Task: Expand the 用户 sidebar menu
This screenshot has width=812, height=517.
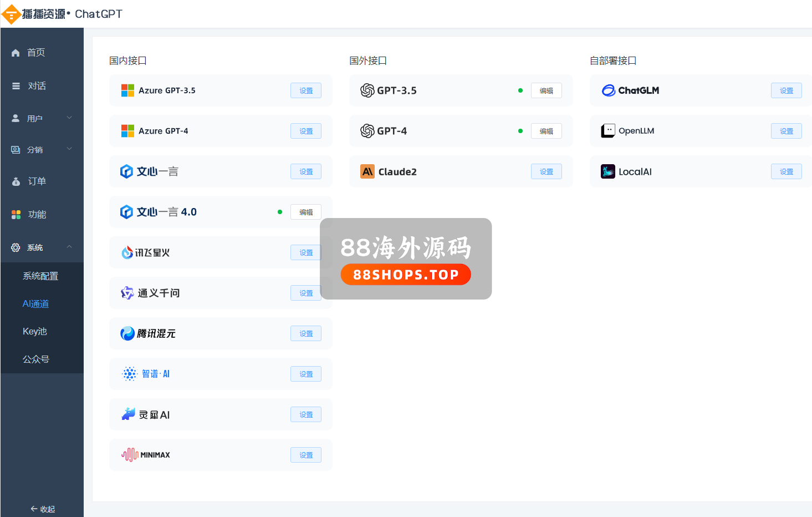Action: click(42, 118)
